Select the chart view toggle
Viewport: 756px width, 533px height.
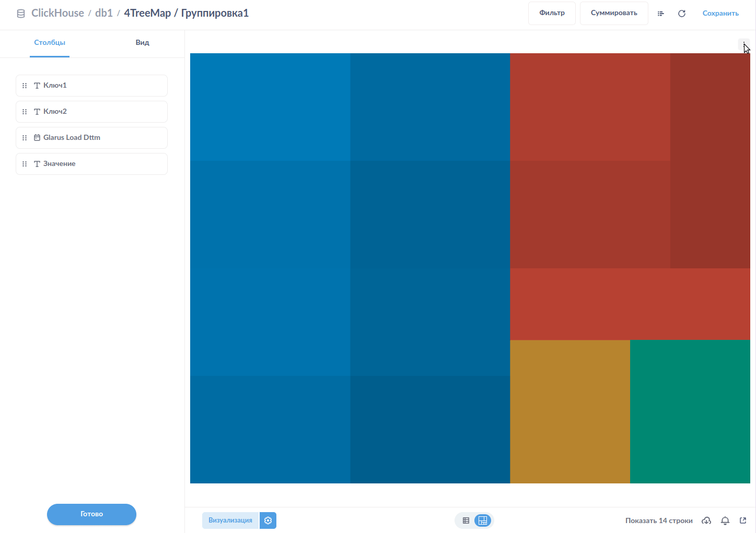[482, 520]
